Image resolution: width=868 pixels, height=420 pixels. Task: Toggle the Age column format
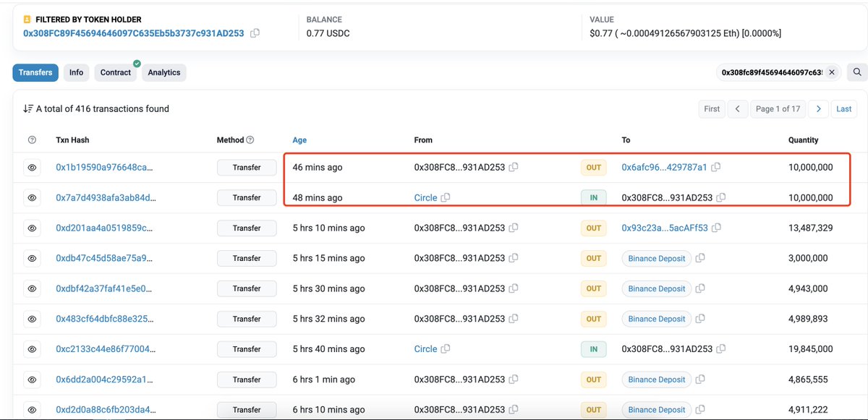[299, 140]
